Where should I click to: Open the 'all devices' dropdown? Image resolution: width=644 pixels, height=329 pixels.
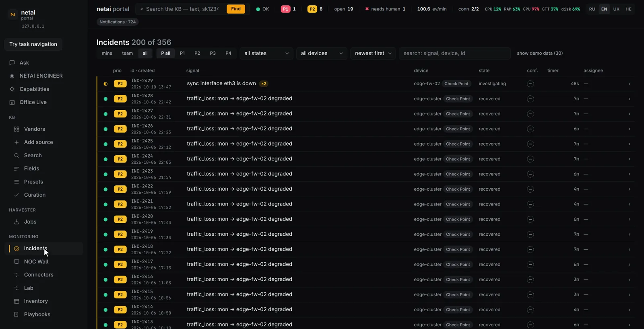pyautogui.click(x=322, y=53)
